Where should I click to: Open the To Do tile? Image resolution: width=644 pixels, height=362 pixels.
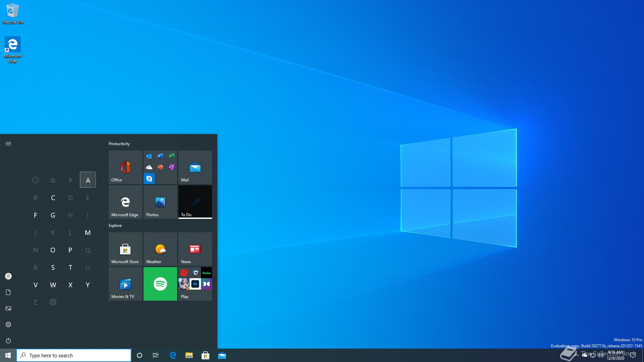[x=195, y=202]
